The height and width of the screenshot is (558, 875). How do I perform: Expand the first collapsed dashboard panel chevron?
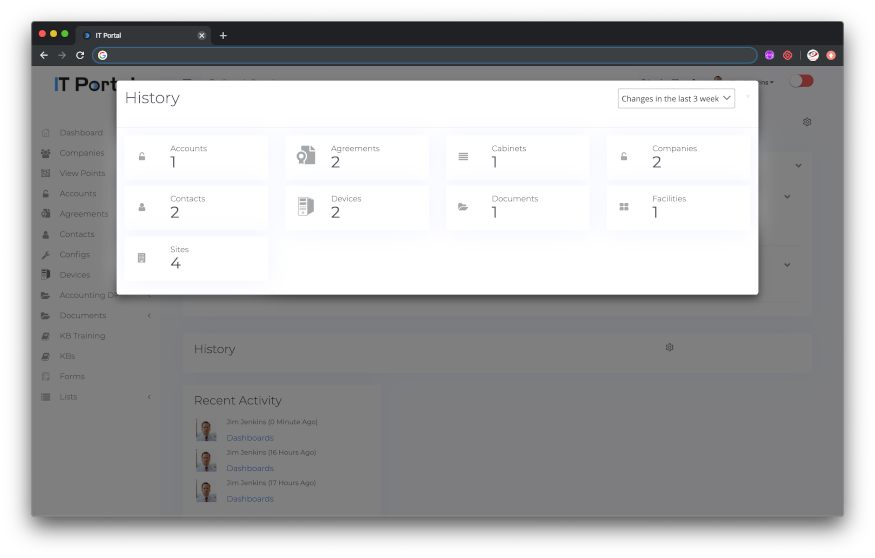coord(799,166)
